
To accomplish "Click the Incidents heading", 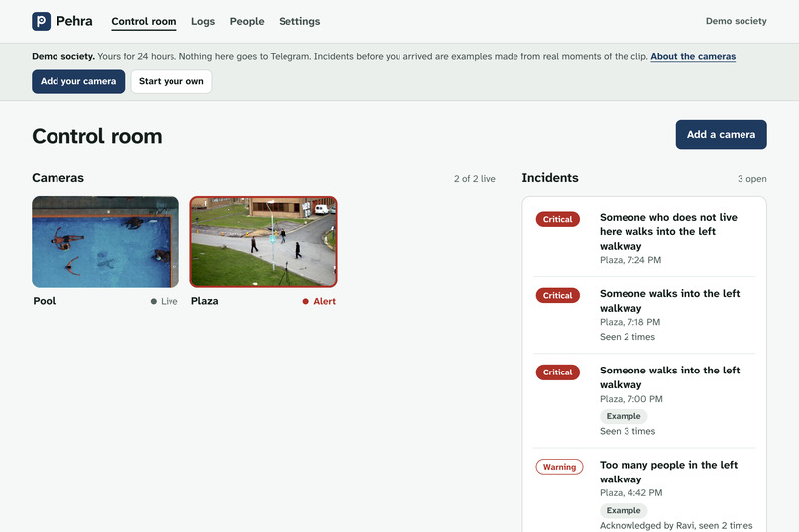I will click(550, 178).
